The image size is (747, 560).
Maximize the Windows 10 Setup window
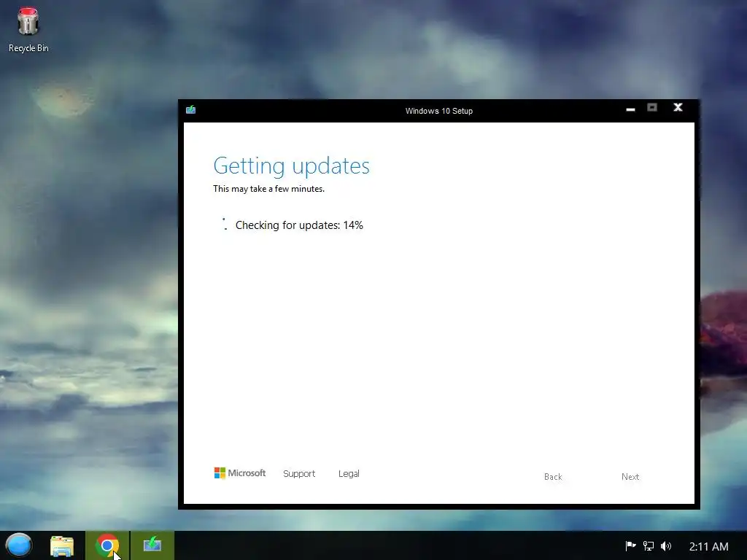(652, 108)
